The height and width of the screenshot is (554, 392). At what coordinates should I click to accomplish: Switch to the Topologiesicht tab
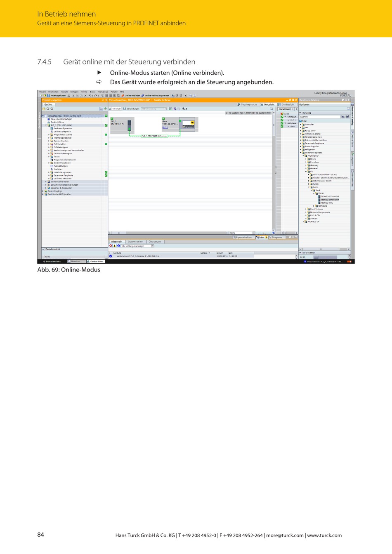click(x=247, y=104)
